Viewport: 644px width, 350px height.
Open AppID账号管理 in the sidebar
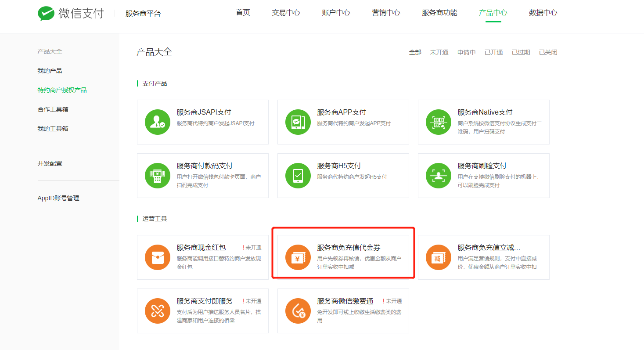tap(58, 198)
